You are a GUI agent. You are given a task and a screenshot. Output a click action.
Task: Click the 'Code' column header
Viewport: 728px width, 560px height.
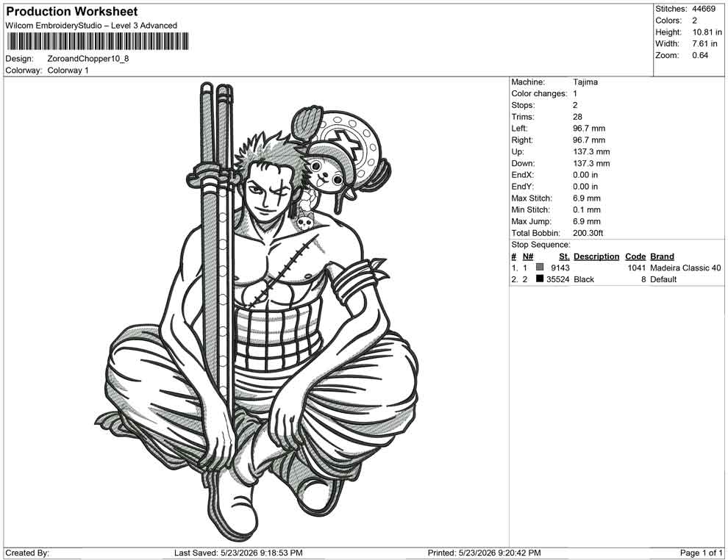pos(635,256)
